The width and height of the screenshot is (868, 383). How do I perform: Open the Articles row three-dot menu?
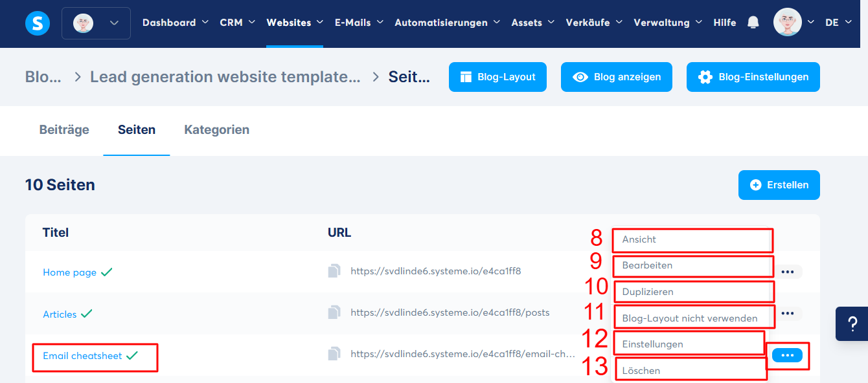788,313
